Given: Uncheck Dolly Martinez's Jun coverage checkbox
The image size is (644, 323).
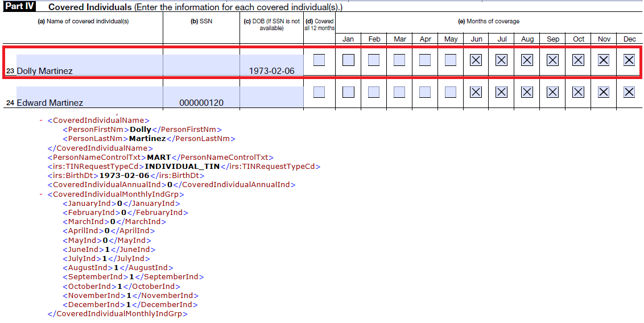Looking at the screenshot, I should coord(476,60).
